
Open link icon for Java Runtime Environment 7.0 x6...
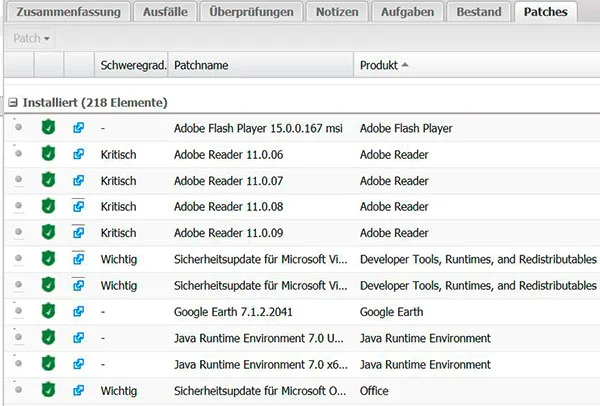(x=78, y=364)
